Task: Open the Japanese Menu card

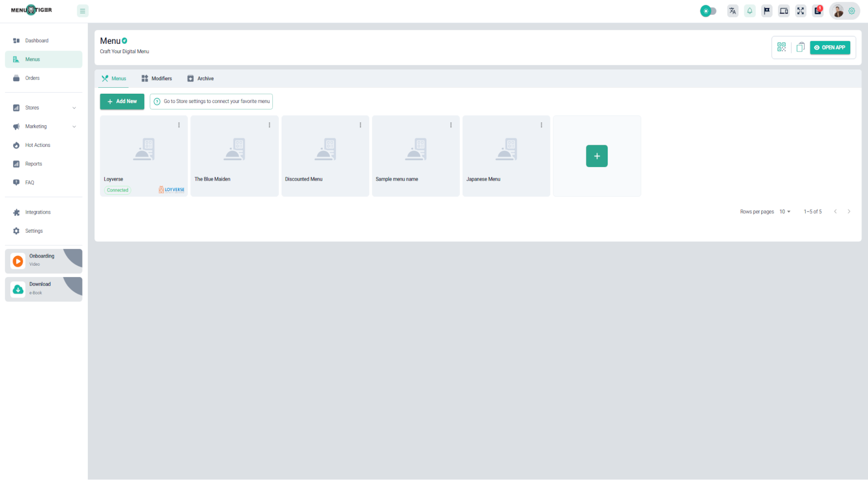Action: click(x=506, y=156)
